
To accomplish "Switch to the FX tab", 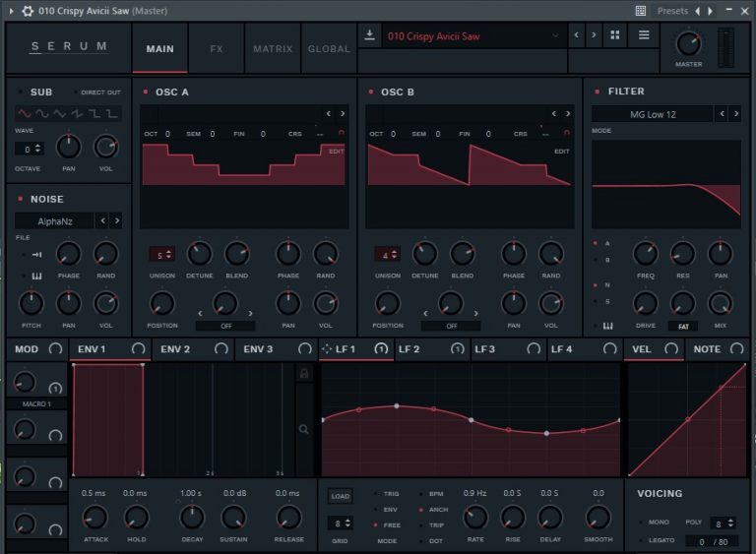I will [217, 48].
